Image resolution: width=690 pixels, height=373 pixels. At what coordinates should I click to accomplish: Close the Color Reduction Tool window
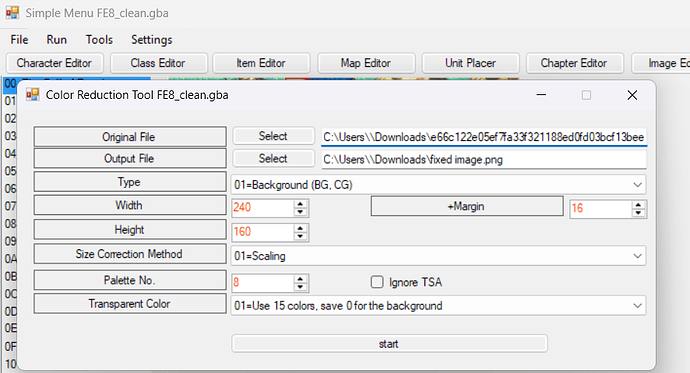click(x=632, y=95)
